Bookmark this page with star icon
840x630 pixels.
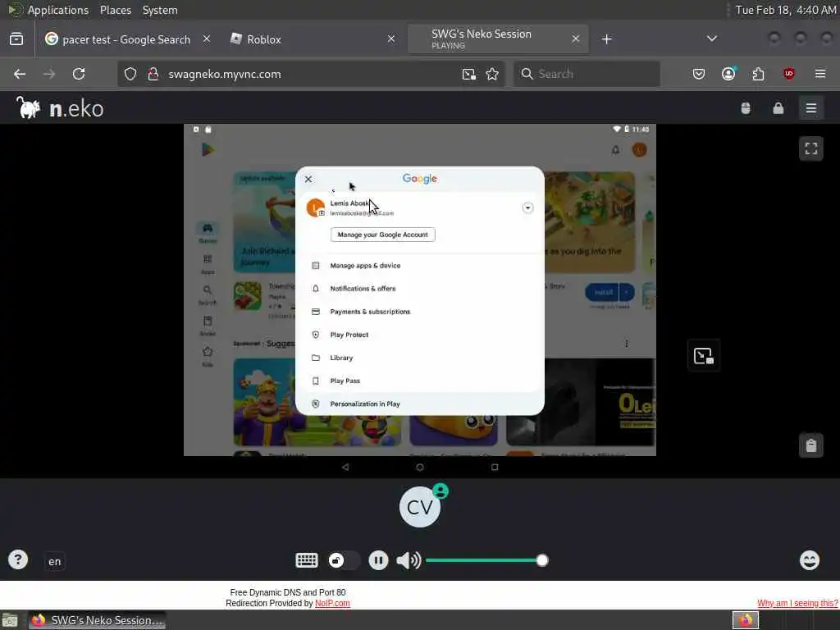[492, 74]
